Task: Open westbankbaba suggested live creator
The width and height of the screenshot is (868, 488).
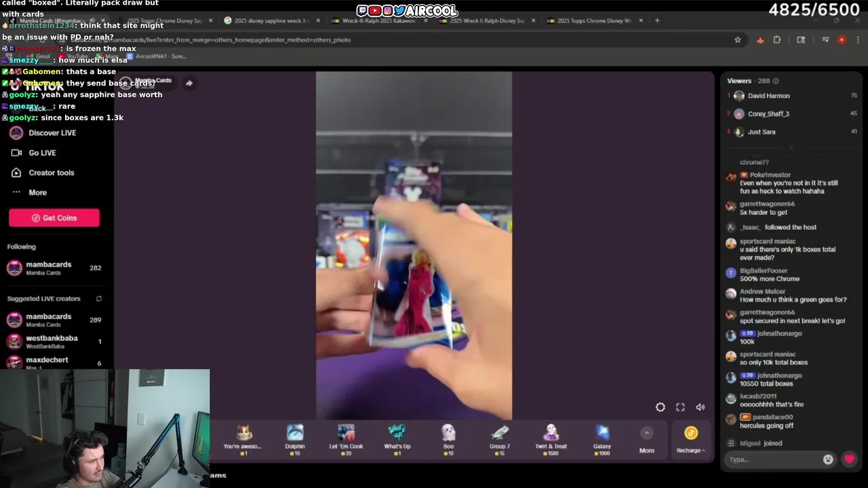Action: [x=54, y=342]
